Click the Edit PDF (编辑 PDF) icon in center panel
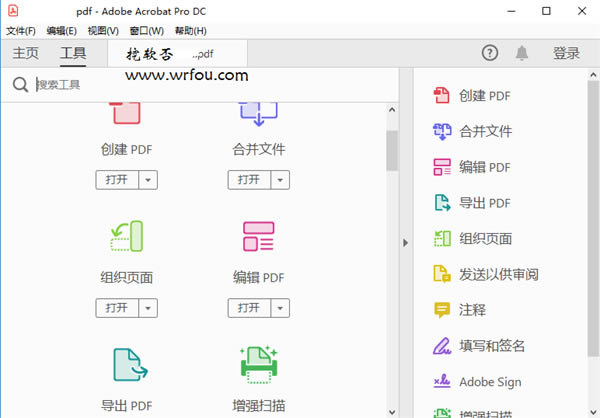 tap(258, 237)
